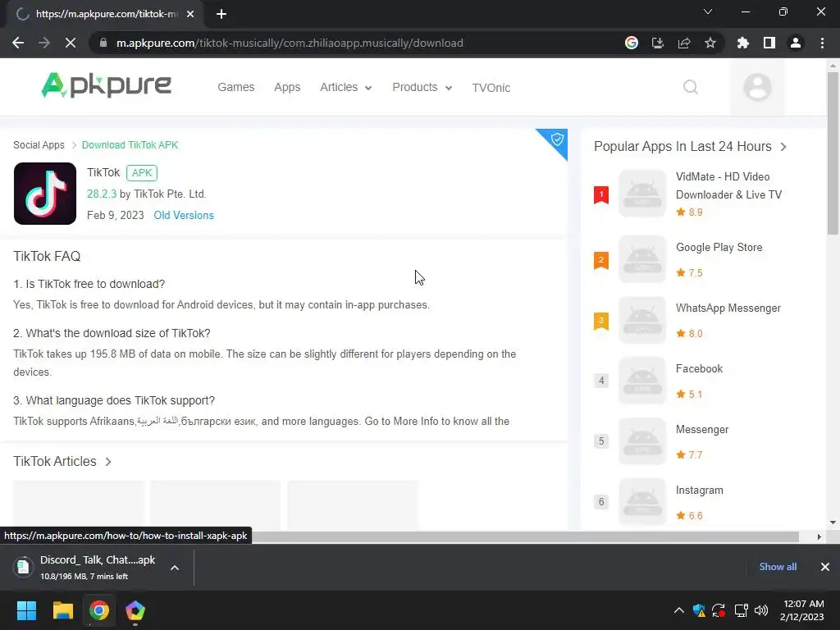The width and height of the screenshot is (840, 630).
Task: Open the site search magnifier icon
Action: tap(691, 87)
